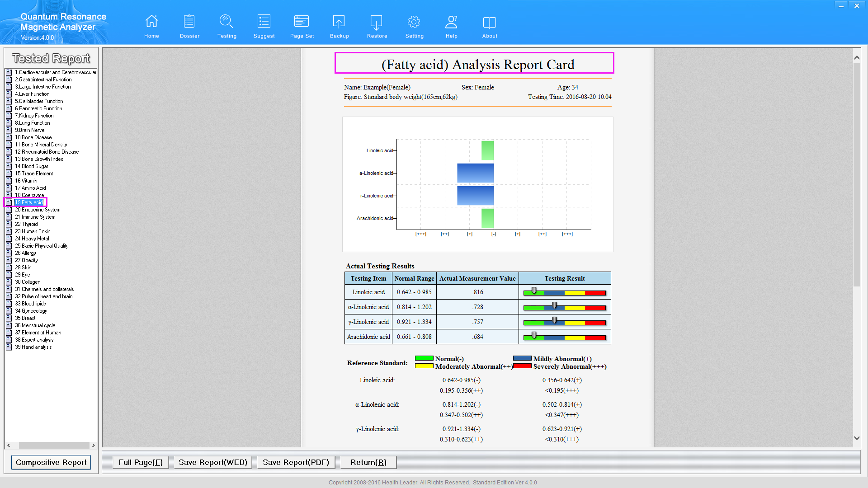This screenshot has width=868, height=488.
Task: Click report icon beside Collagen
Action: coord(9,282)
